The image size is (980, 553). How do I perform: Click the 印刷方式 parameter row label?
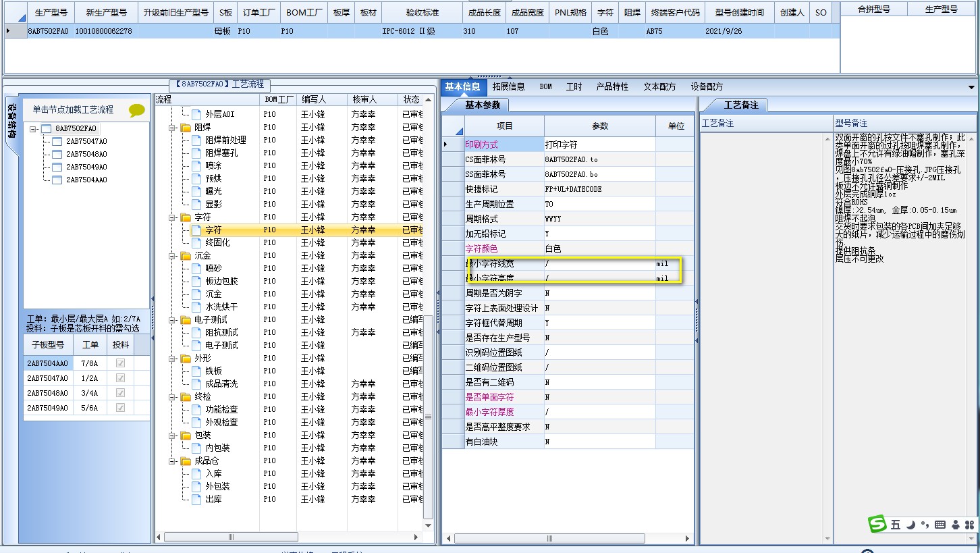tap(504, 144)
